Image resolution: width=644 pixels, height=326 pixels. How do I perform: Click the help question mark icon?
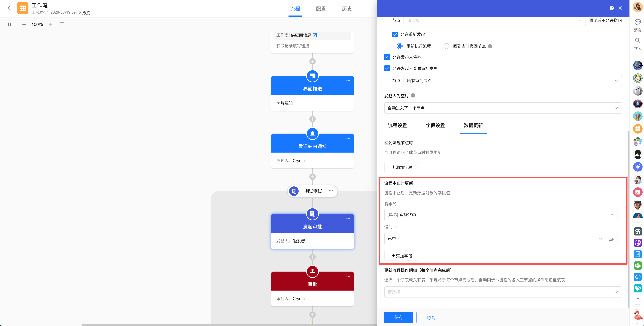(611, 8)
